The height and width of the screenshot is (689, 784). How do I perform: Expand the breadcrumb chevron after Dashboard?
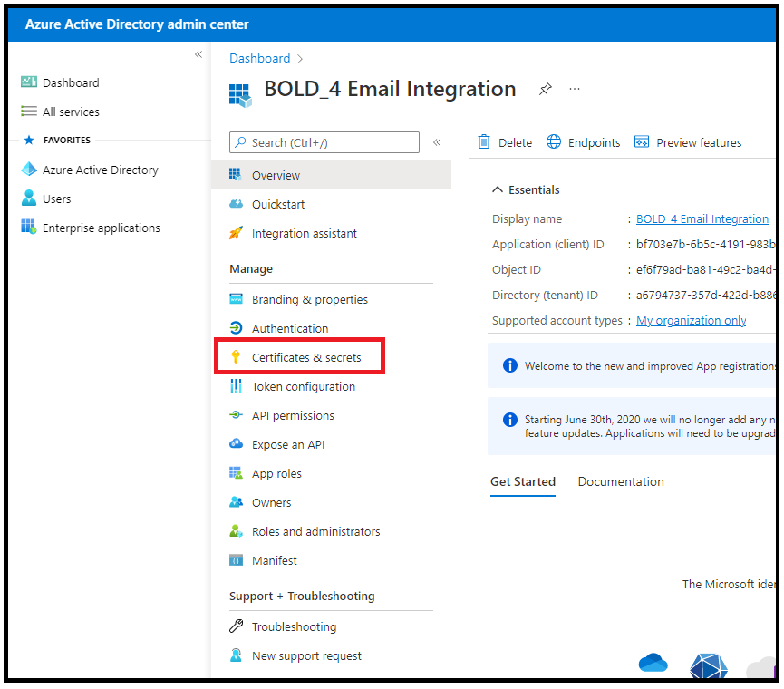click(299, 59)
